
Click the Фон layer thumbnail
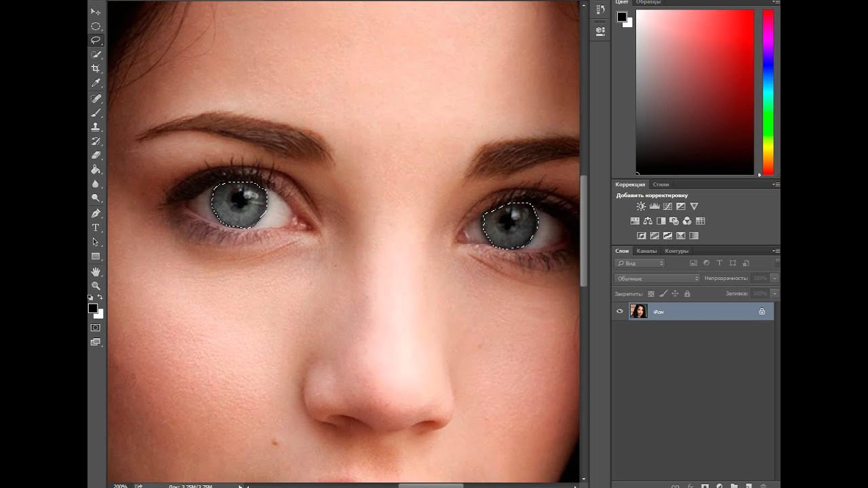(x=638, y=312)
